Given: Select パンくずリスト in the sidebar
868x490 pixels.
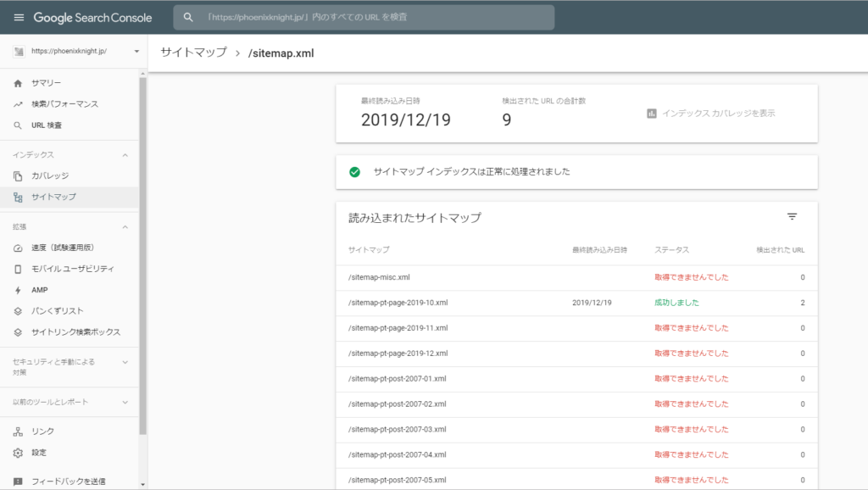Looking at the screenshot, I should (58, 311).
